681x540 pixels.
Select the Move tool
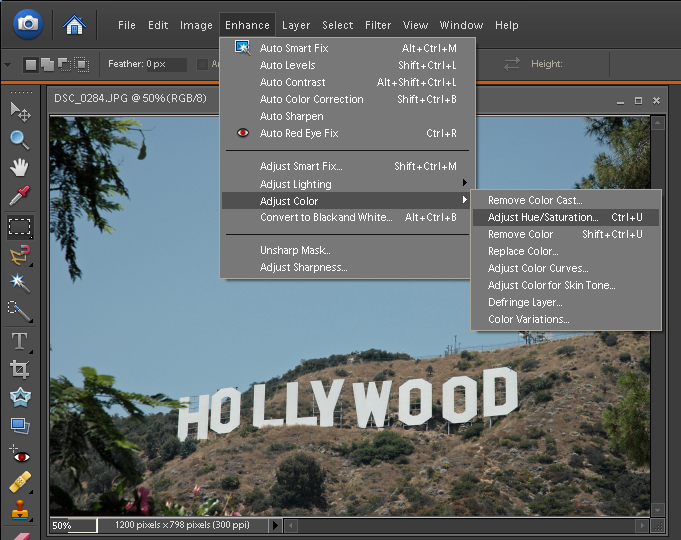click(x=20, y=112)
